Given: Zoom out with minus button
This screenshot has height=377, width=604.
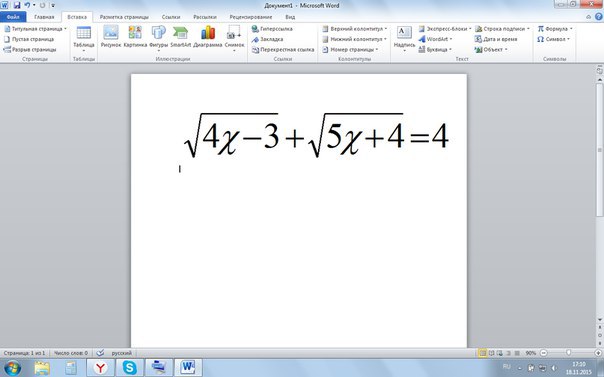Looking at the screenshot, I should point(543,353).
